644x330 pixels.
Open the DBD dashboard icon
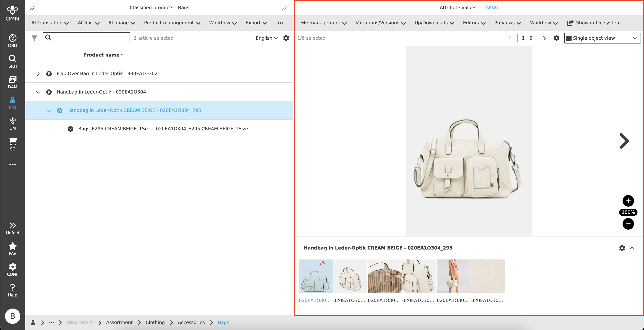(12, 41)
